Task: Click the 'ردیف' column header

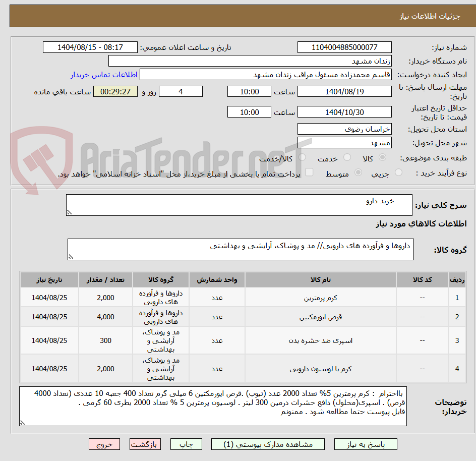Action: (x=457, y=280)
